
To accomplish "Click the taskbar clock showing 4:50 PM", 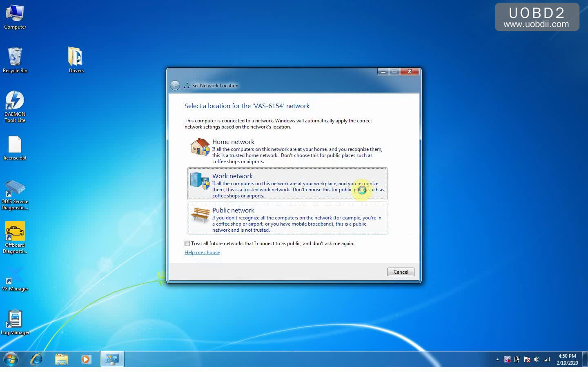I will tap(567, 359).
